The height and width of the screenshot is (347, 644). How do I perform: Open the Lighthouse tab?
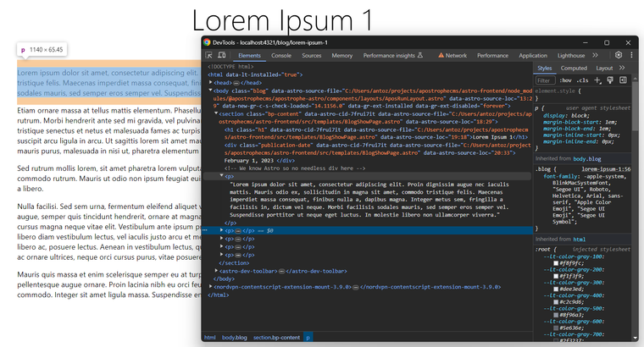pos(571,55)
